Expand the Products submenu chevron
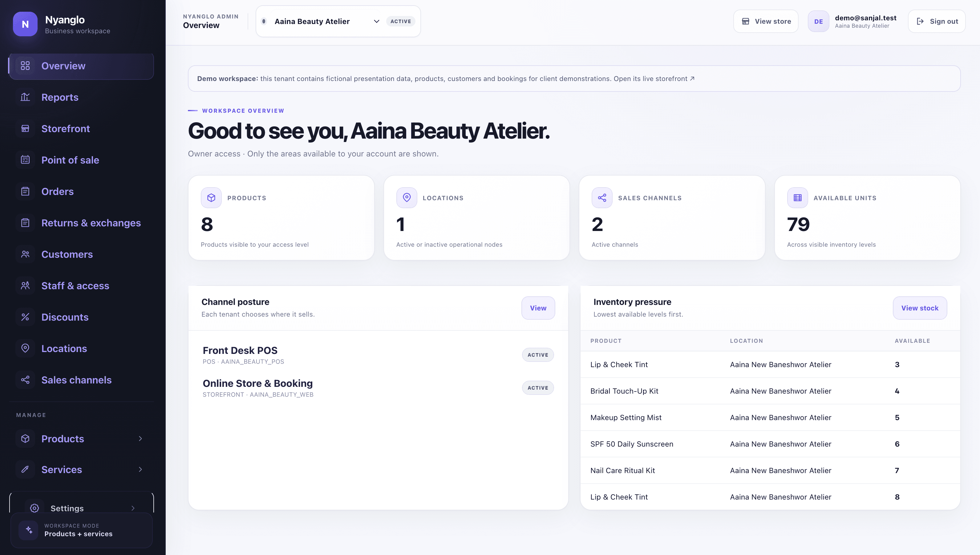The image size is (980, 555). pyautogui.click(x=140, y=439)
